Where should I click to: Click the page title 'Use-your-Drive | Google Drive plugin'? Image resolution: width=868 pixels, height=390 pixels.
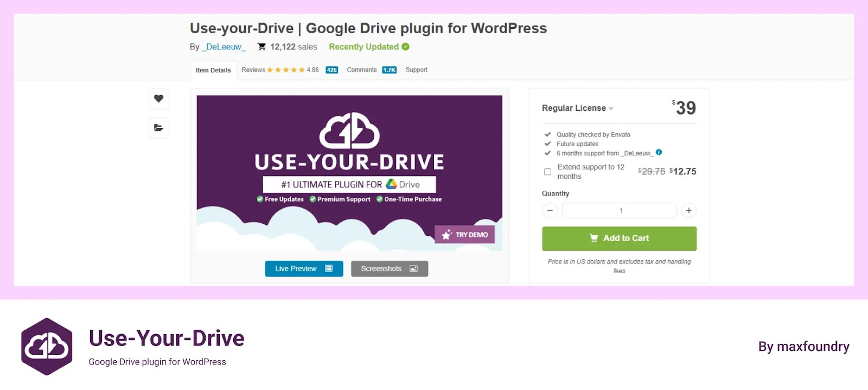pyautogui.click(x=368, y=28)
